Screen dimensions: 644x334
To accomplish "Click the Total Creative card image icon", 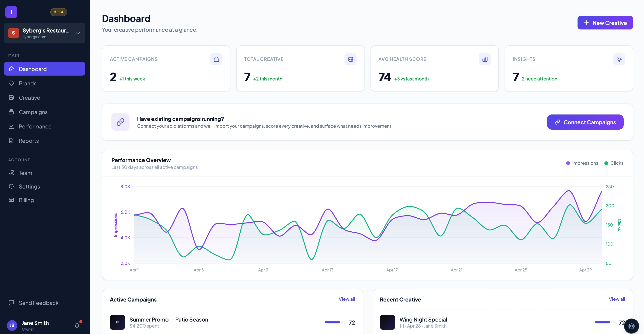I will [351, 59].
